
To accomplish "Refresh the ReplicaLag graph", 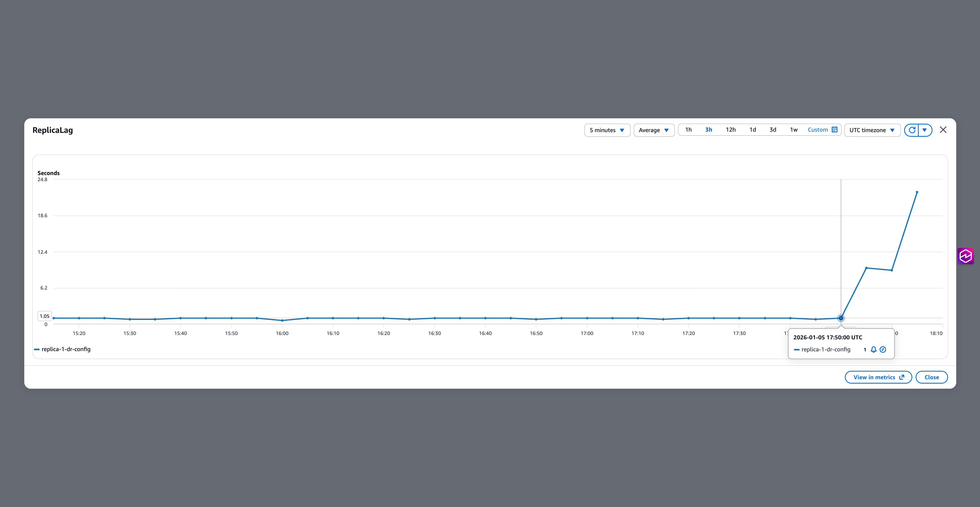I will coord(912,130).
